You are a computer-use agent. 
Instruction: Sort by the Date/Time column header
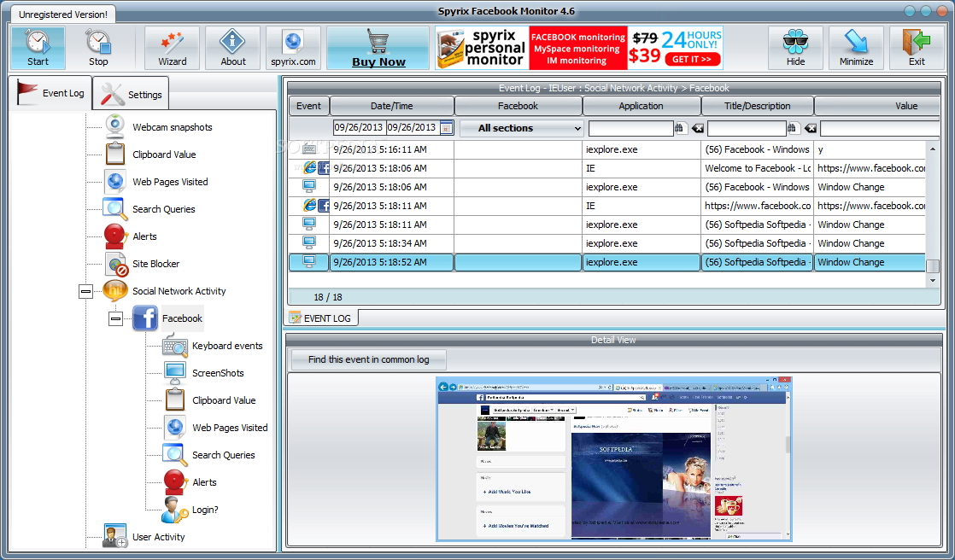pos(391,106)
